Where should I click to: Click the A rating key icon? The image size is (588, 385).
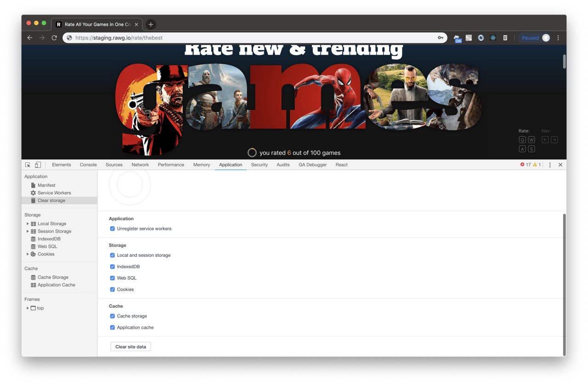(x=522, y=149)
